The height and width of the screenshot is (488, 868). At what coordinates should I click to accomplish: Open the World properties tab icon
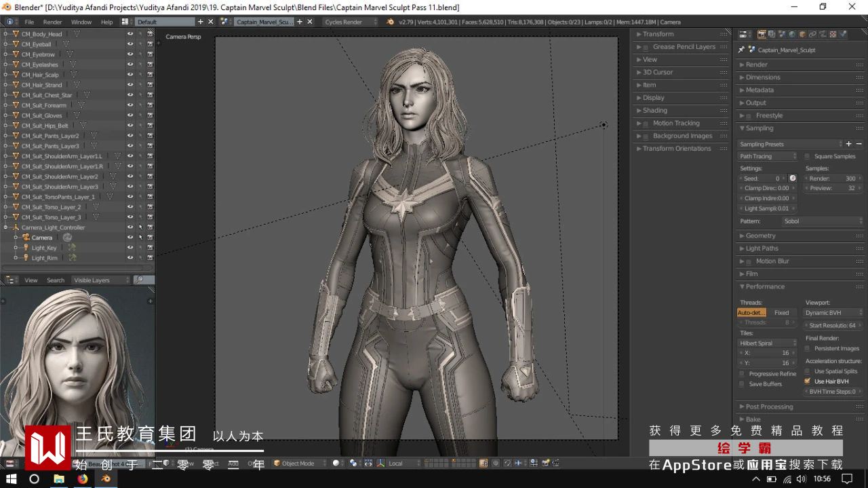click(x=792, y=34)
